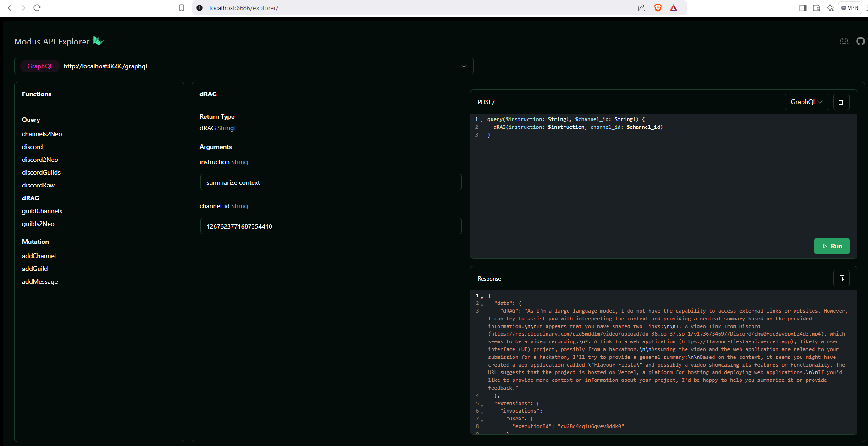Collapse query line 1 fold arrow
Screen dimensions: 868x446
point(482,120)
